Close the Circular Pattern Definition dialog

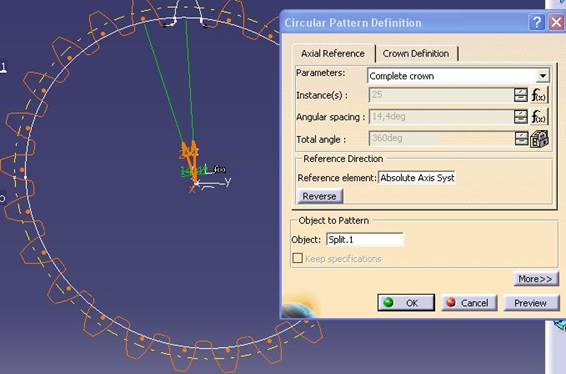tap(556, 23)
